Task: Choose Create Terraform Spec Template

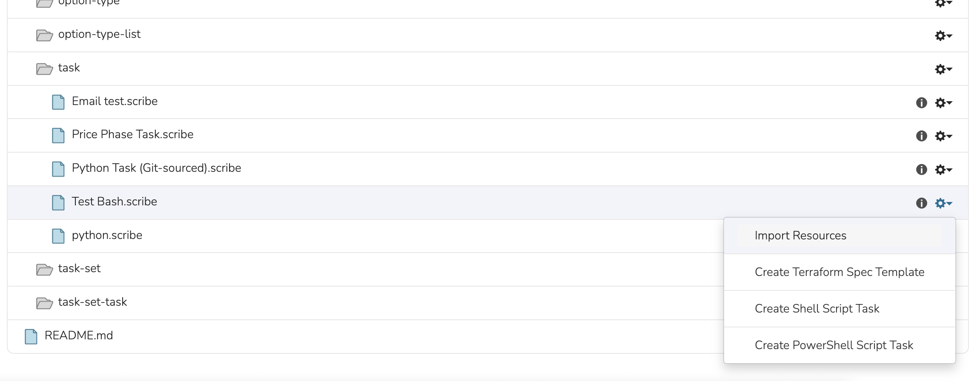Action: (x=839, y=272)
